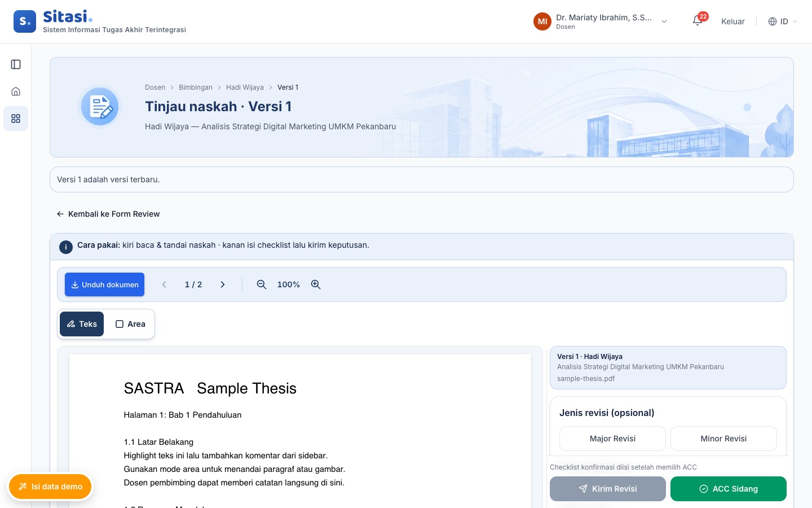Choose Major Revisi revision type

point(612,439)
